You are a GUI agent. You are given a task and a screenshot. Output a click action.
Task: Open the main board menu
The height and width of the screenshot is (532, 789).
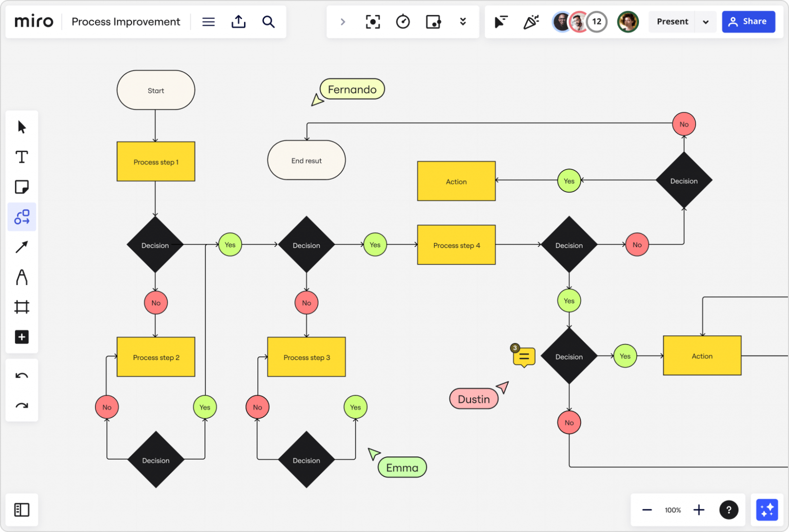coord(209,22)
